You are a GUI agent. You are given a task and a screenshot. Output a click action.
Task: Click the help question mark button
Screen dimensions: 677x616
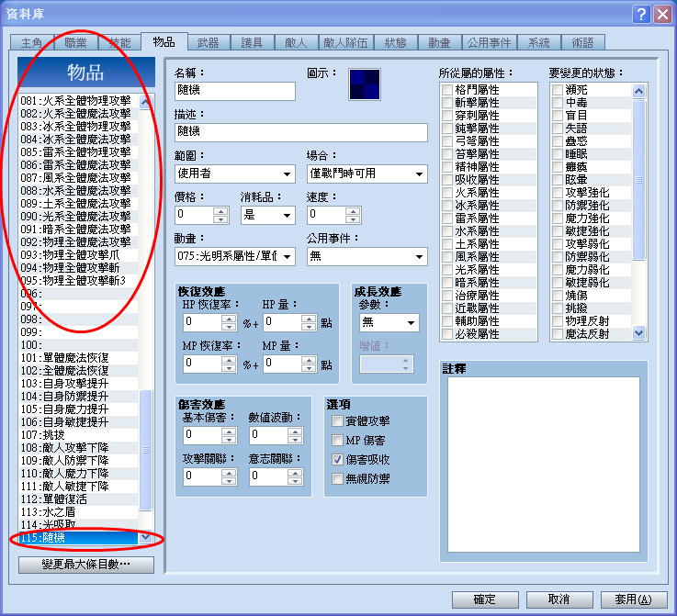pos(641,15)
